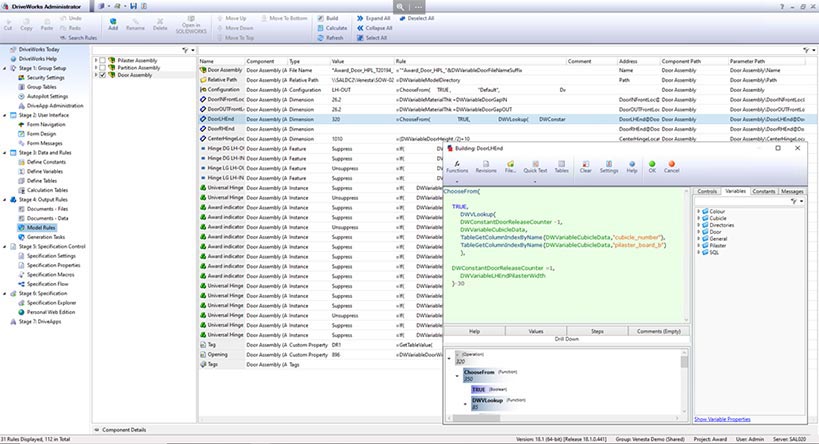
Task: Click the Build toolbar icon
Action: (328, 18)
